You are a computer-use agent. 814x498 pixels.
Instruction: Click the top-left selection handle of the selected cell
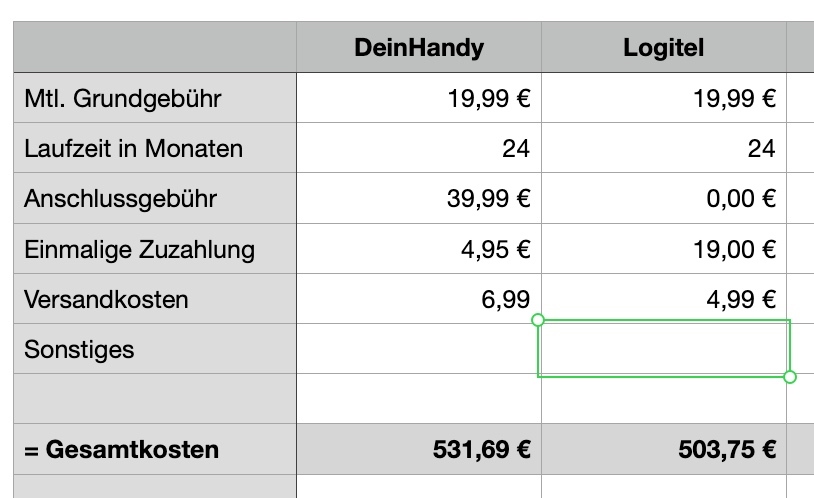tap(539, 320)
